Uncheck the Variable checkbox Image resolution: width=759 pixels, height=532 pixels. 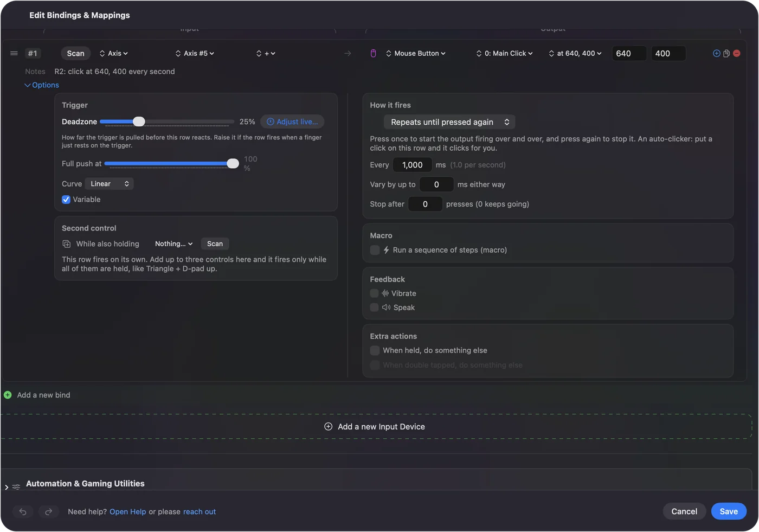pyautogui.click(x=66, y=200)
